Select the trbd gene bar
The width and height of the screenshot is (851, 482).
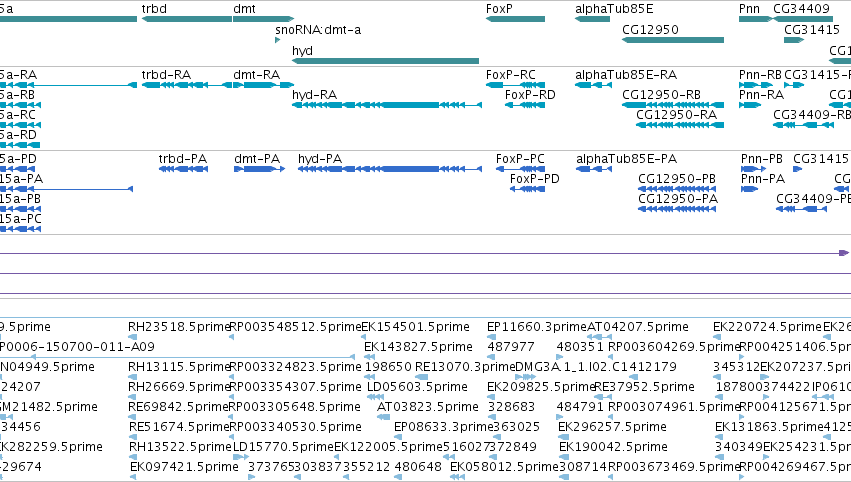pos(187,19)
